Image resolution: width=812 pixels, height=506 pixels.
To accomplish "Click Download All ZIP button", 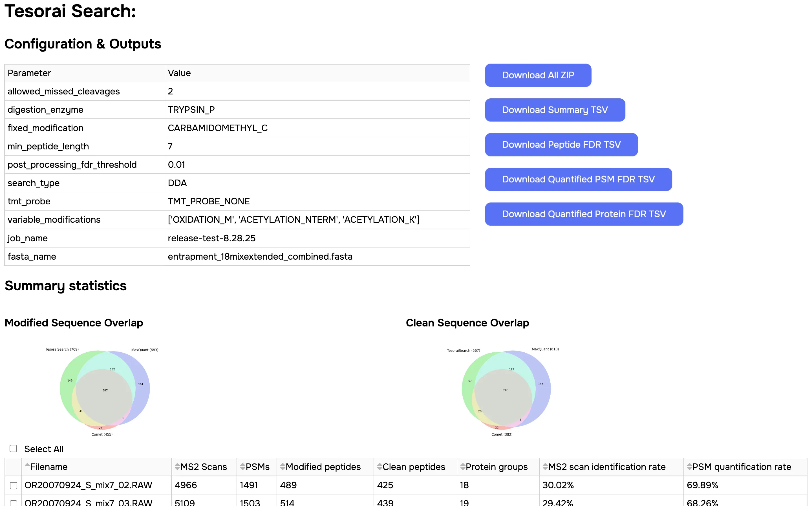I will tap(538, 75).
